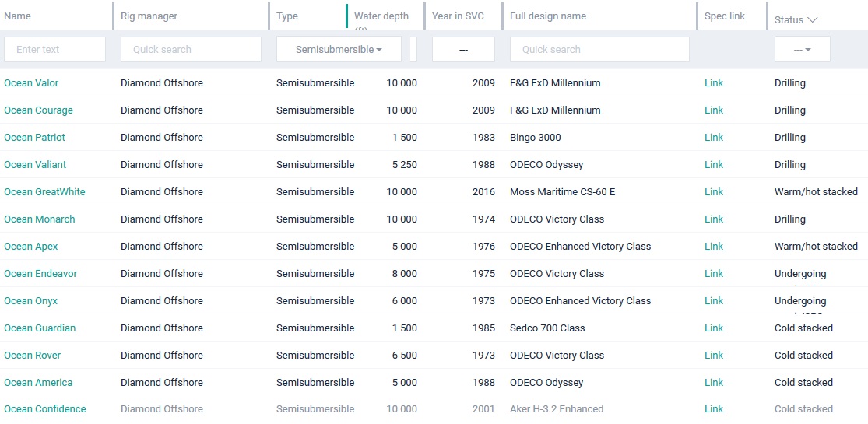Open the spec Link for Ocean Monarch

pos(714,219)
